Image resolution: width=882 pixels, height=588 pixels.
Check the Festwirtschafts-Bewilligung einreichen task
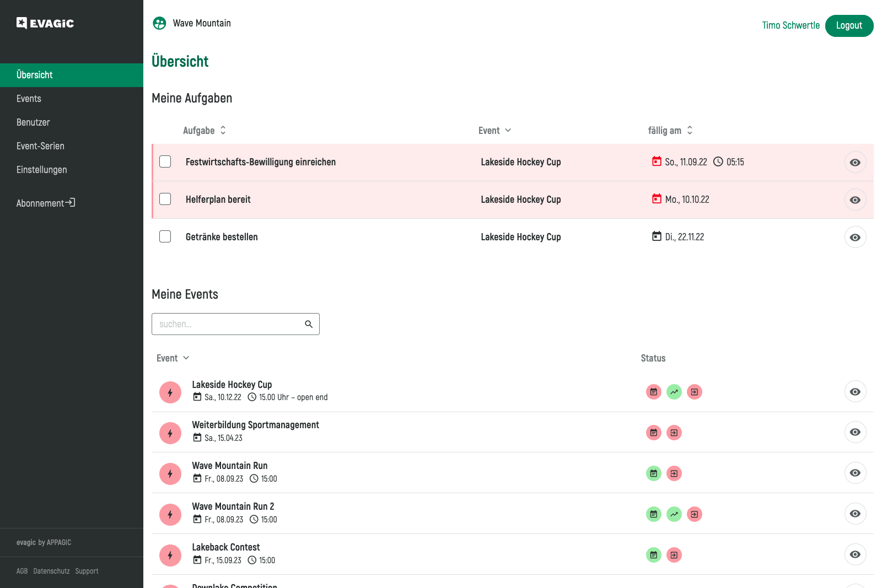point(165,161)
